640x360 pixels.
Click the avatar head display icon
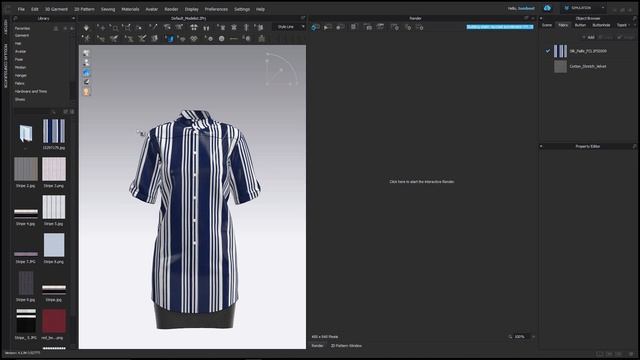pos(86,92)
